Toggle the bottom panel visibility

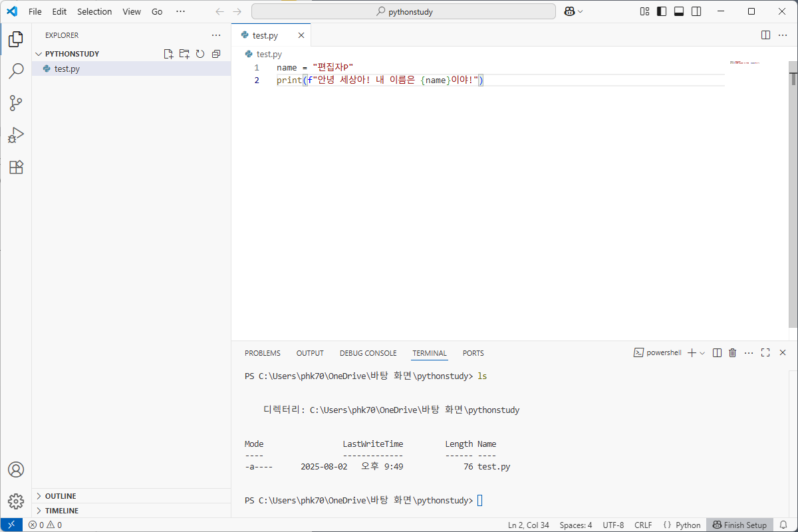point(679,11)
